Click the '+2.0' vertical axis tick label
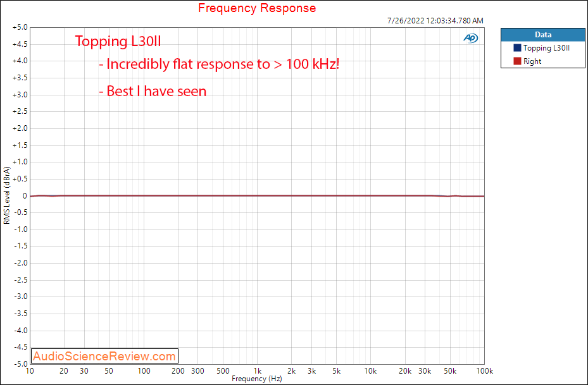588x385 pixels. pyautogui.click(x=20, y=128)
